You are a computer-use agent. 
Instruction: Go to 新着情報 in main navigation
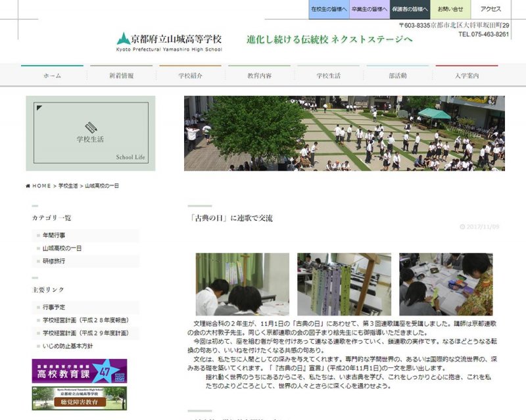(x=121, y=76)
